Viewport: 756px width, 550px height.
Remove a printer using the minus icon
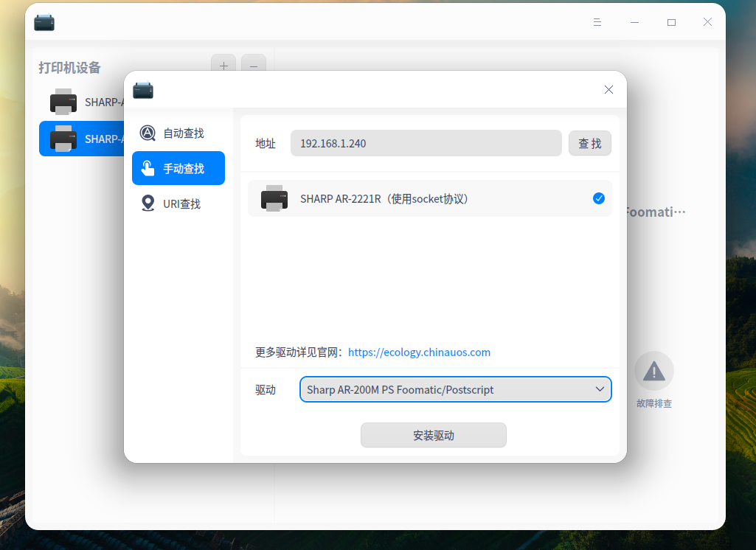coord(253,66)
